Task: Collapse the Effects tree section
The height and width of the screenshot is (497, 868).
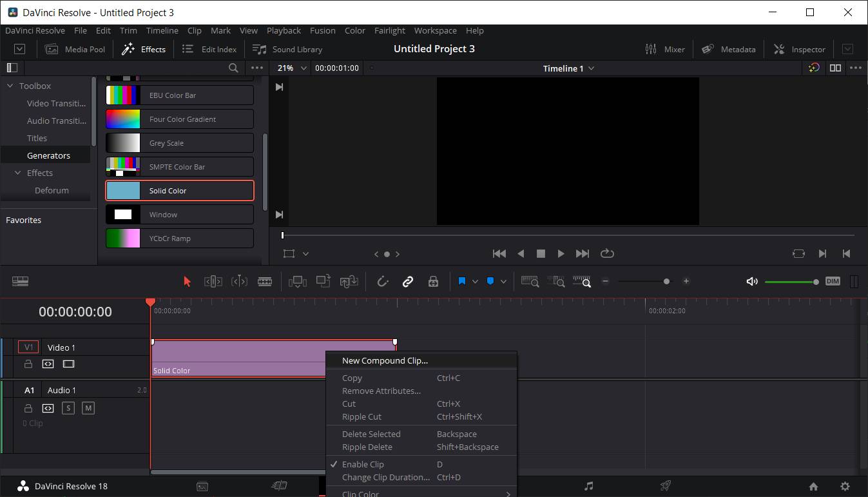Action: click(18, 173)
